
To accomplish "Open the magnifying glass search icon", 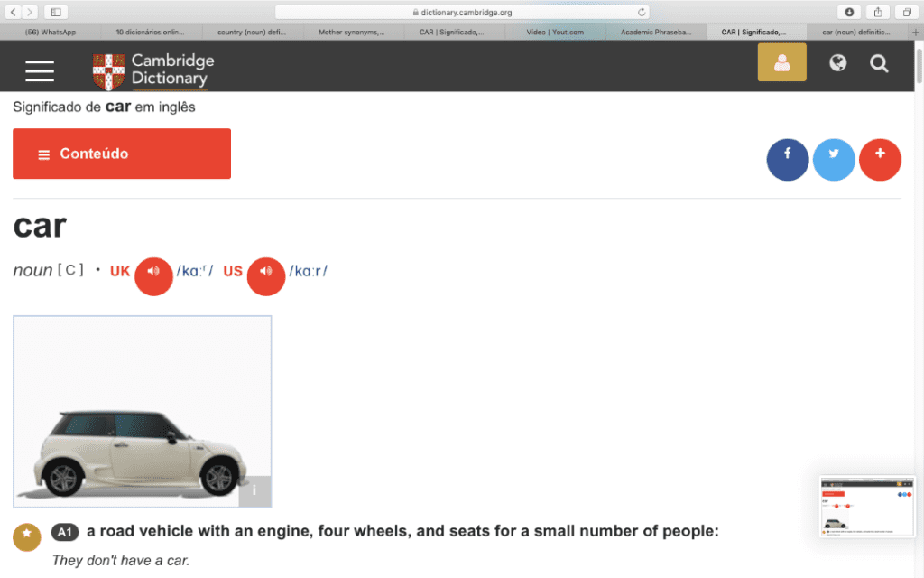I will pyautogui.click(x=879, y=63).
